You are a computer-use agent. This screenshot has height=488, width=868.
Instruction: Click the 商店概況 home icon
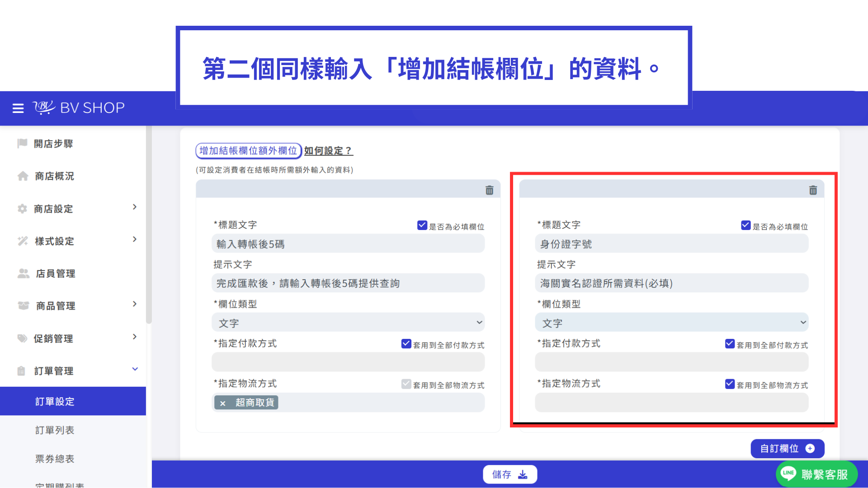click(x=23, y=176)
